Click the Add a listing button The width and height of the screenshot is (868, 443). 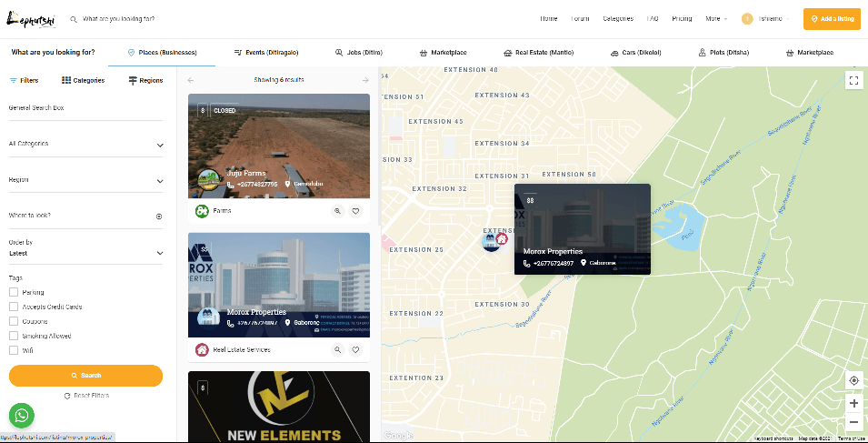832,19
